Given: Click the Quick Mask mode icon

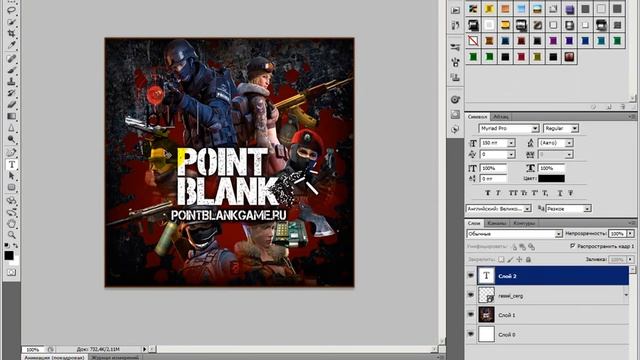Looking at the screenshot, I should [11, 272].
